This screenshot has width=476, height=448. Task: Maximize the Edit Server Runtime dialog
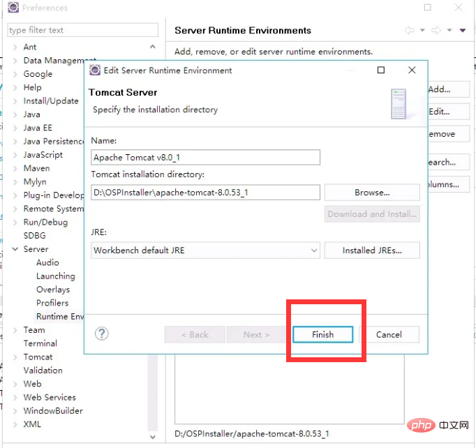[381, 70]
